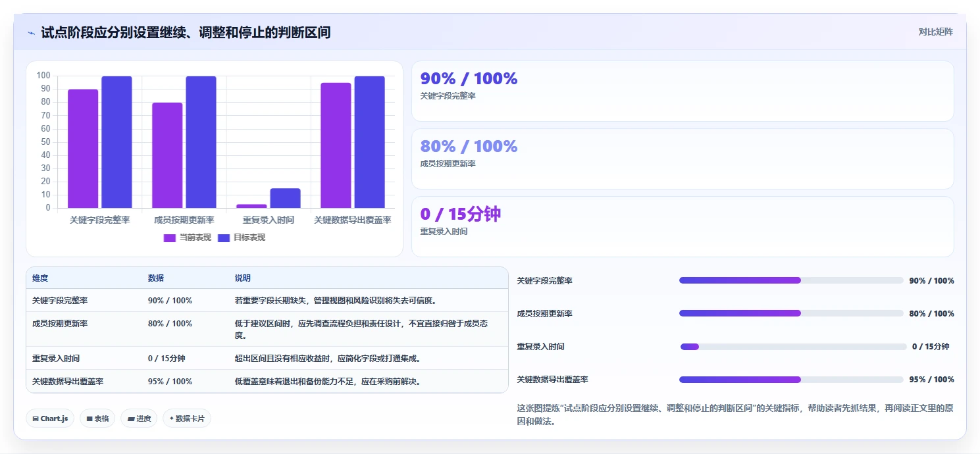Select the 进度 tag chip

click(139, 418)
